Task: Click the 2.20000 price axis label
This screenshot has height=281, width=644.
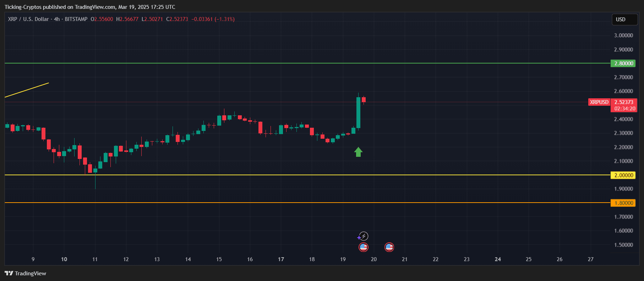Action: (x=623, y=147)
